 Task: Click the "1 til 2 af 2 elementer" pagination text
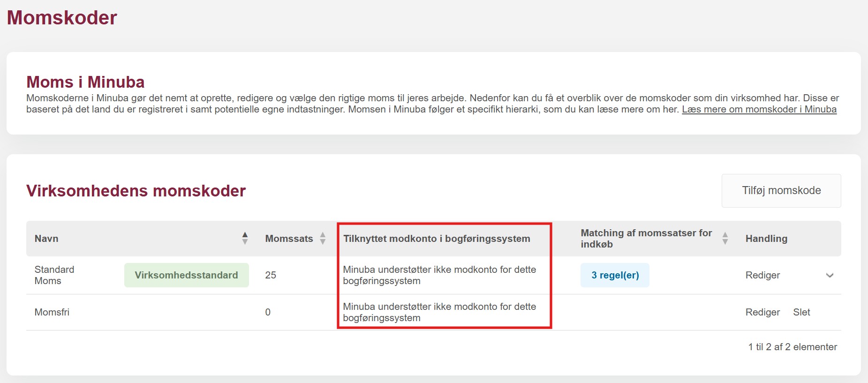(793, 347)
